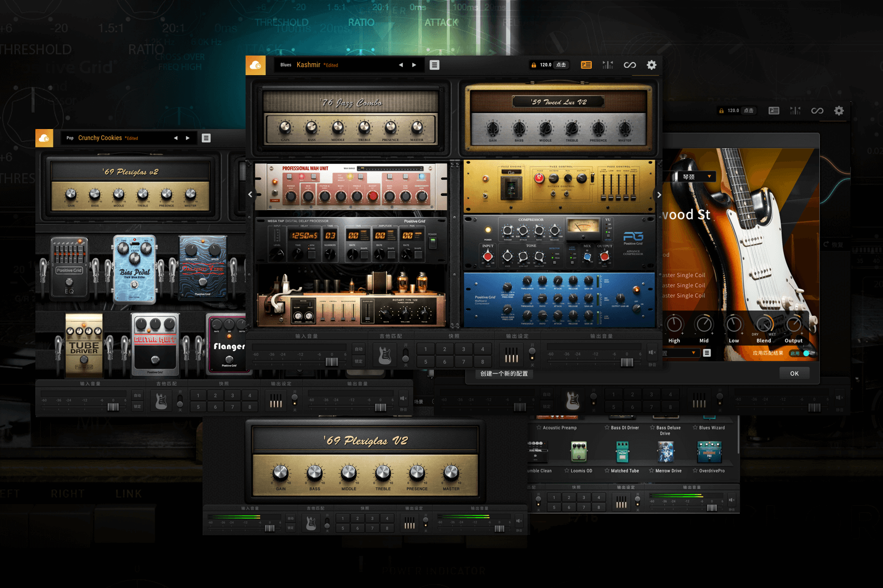Open the Pop category label in Crunchy Cookies window
Screen dimensions: 883x588
tap(70, 138)
